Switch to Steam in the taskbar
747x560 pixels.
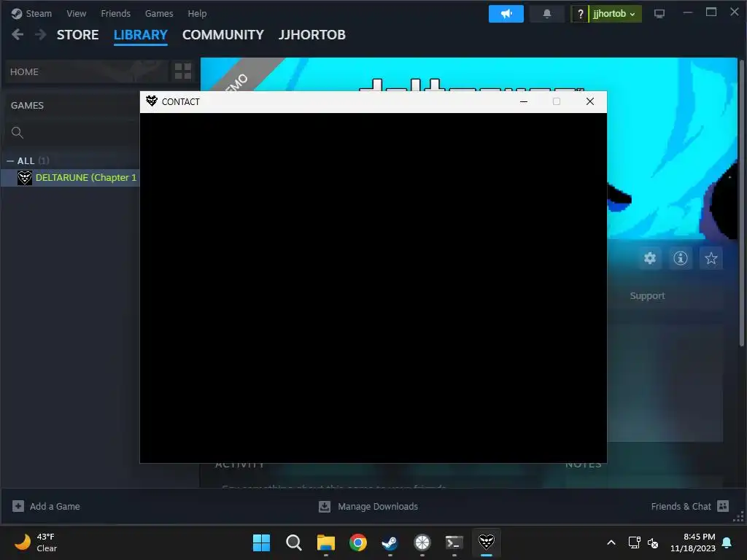tap(390, 542)
